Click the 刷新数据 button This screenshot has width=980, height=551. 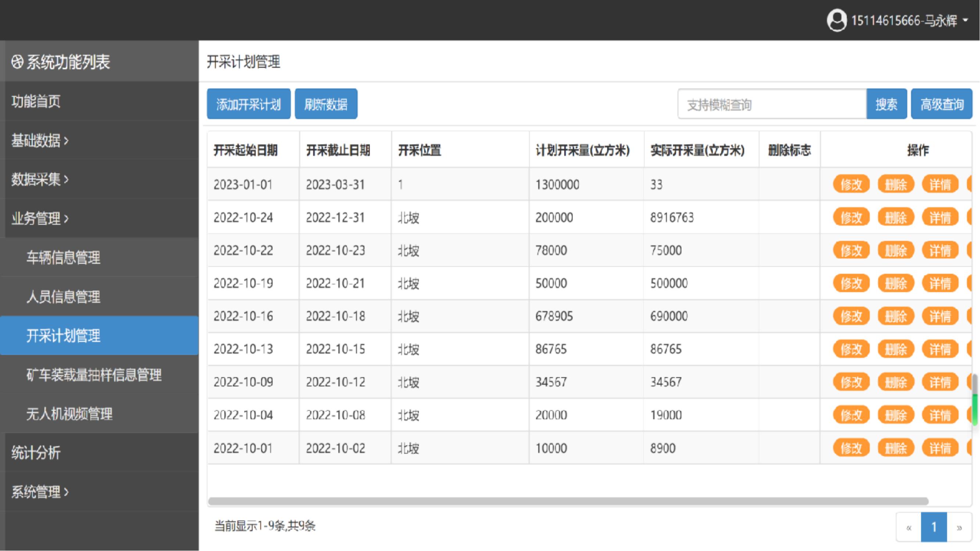click(x=326, y=104)
